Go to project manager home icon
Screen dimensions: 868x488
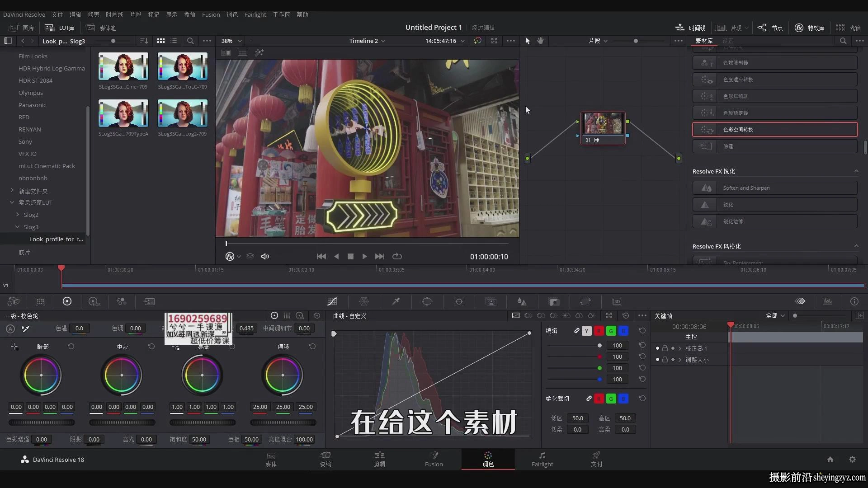830,460
